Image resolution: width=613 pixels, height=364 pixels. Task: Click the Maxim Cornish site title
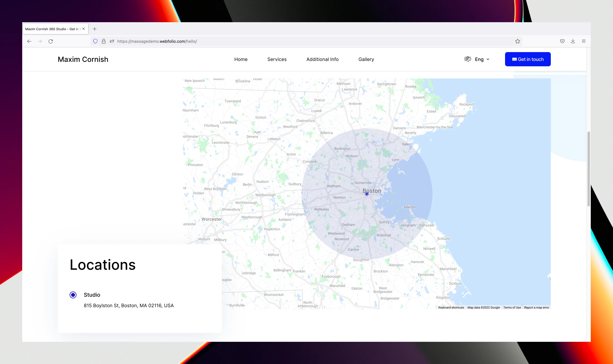tap(83, 59)
